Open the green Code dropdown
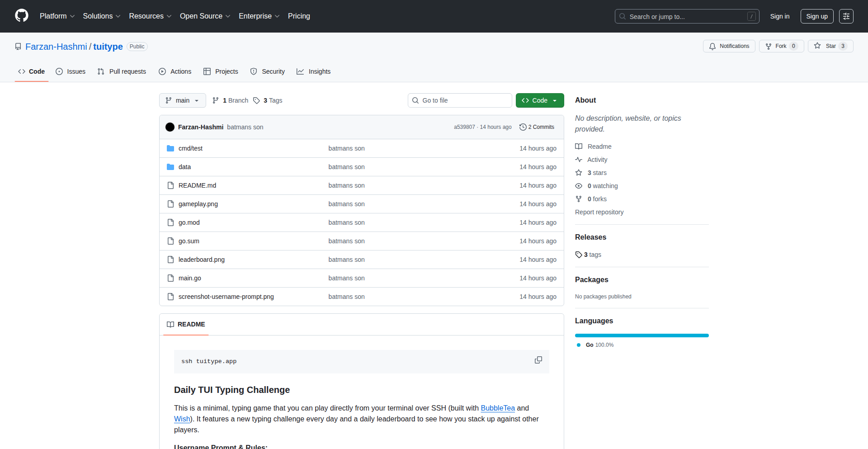868x449 pixels. pyautogui.click(x=539, y=100)
